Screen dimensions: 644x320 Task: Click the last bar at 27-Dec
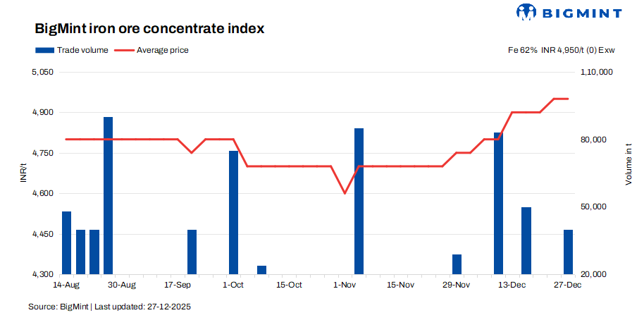tap(568, 252)
